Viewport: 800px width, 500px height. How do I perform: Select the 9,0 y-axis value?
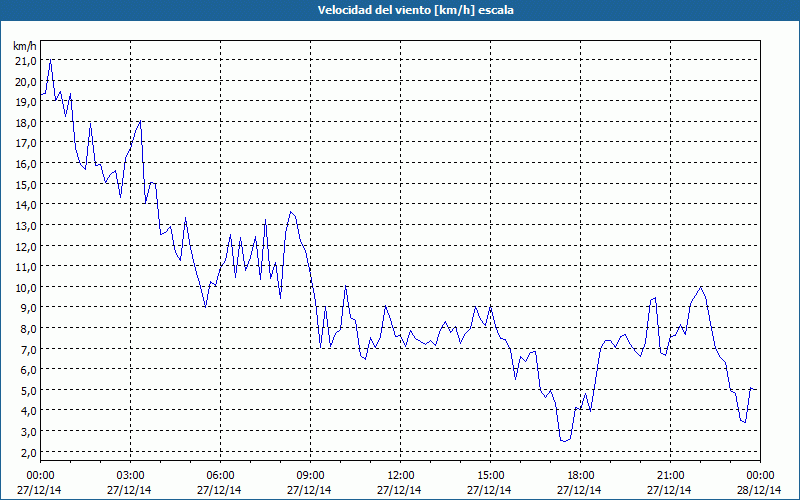click(x=29, y=308)
